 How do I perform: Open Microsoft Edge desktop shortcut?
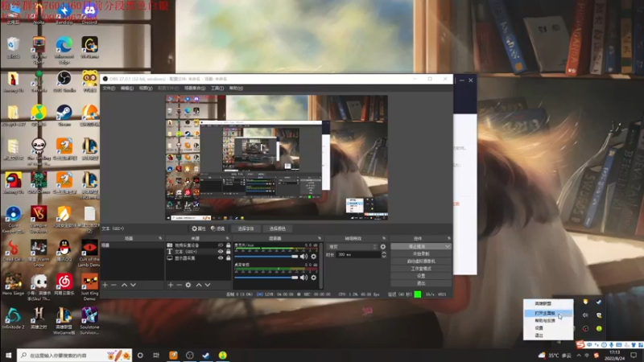point(64,50)
